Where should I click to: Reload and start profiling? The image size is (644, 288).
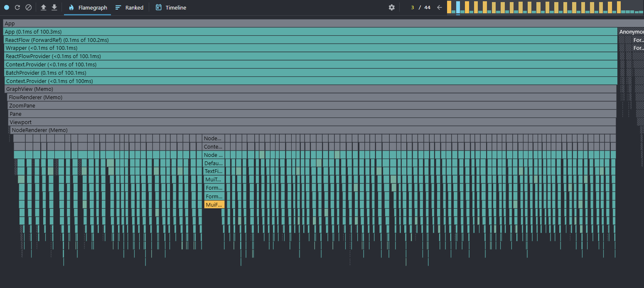click(17, 7)
